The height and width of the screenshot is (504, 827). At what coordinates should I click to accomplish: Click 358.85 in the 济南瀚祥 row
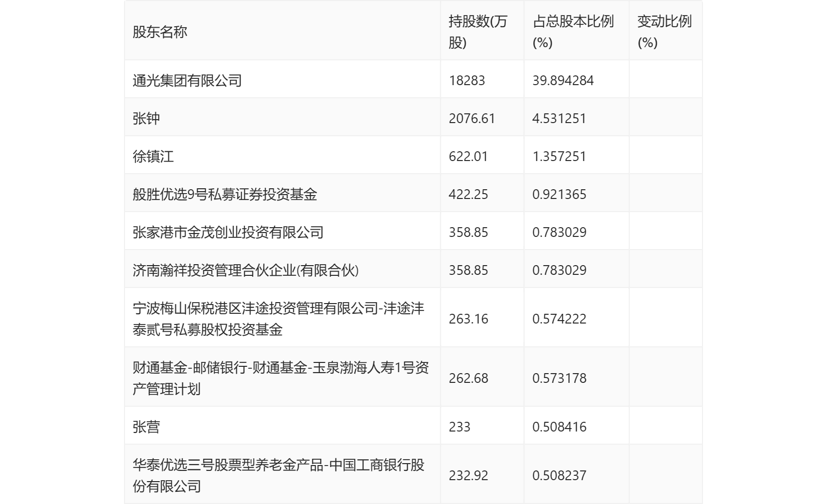[x=468, y=270]
